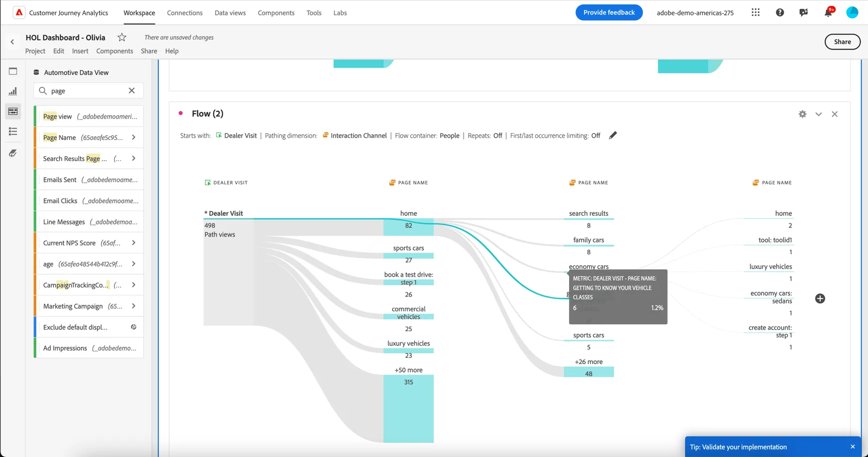
Task: Click the Flow (2) pink color dot
Action: click(x=181, y=113)
